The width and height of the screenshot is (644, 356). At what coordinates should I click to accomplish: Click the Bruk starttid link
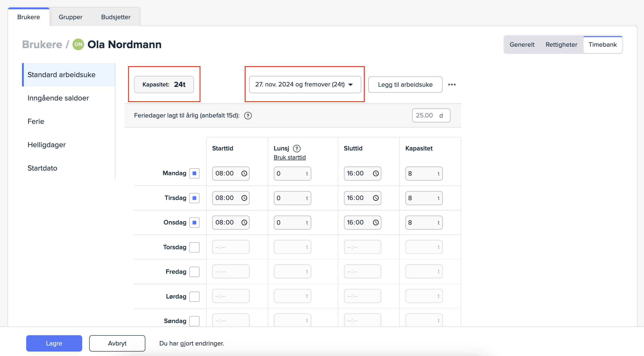pos(290,157)
